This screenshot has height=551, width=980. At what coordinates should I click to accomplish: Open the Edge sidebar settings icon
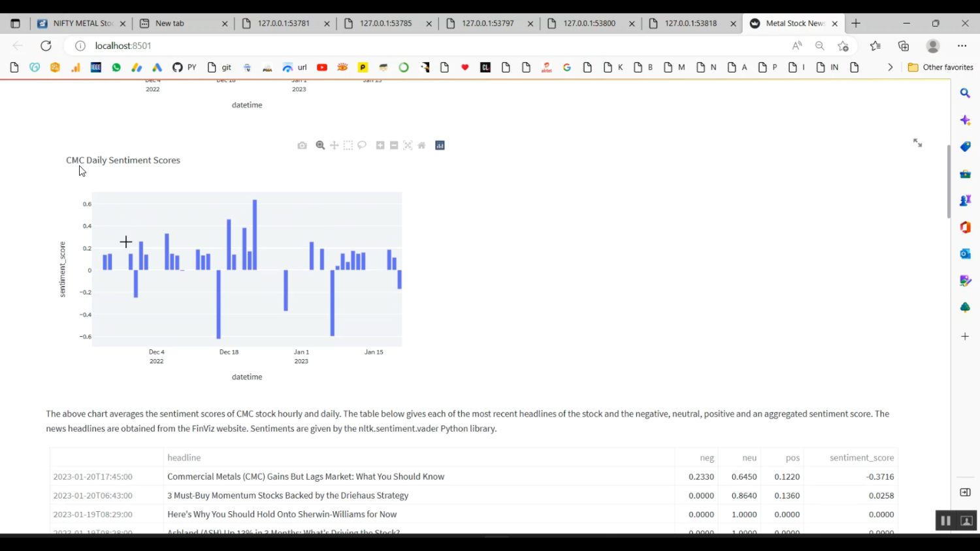(965, 492)
